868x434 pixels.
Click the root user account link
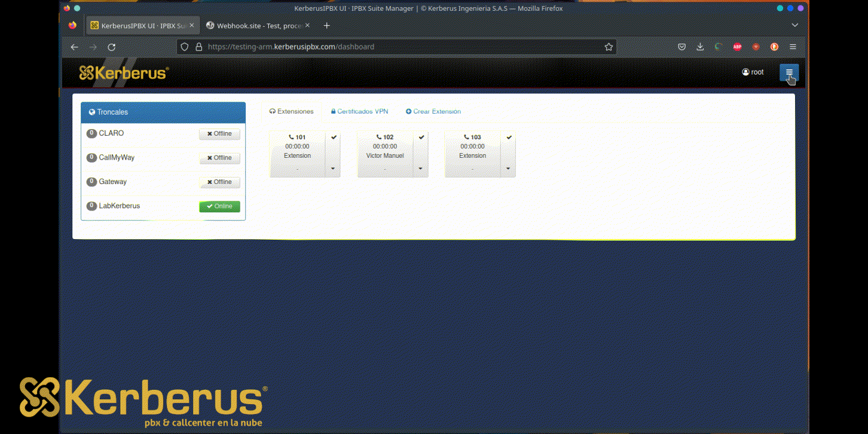pos(753,72)
